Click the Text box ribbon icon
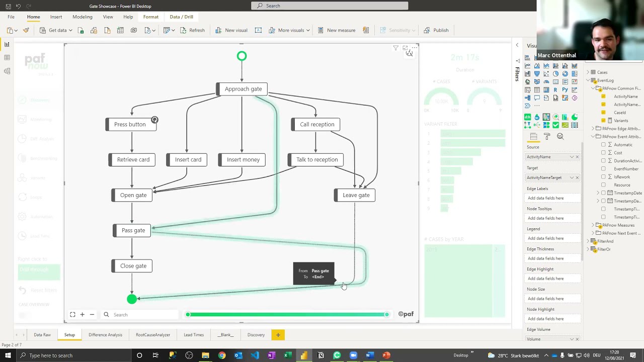 (x=258, y=30)
